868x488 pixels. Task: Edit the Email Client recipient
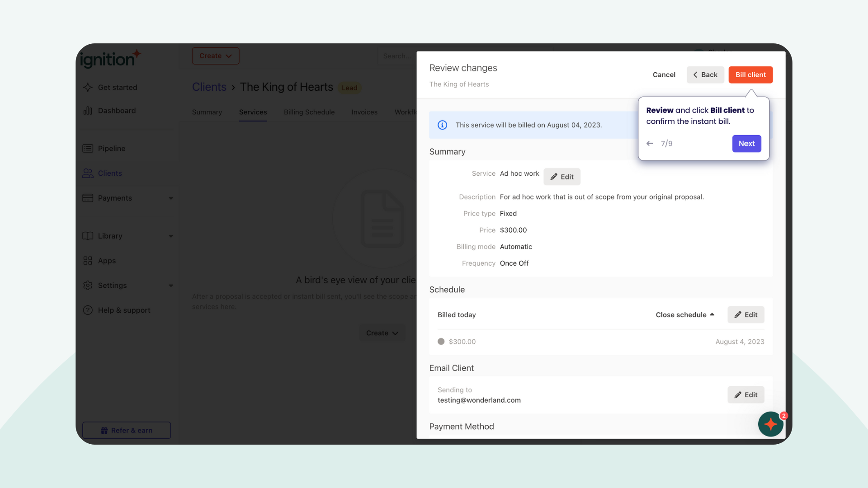pyautogui.click(x=745, y=395)
